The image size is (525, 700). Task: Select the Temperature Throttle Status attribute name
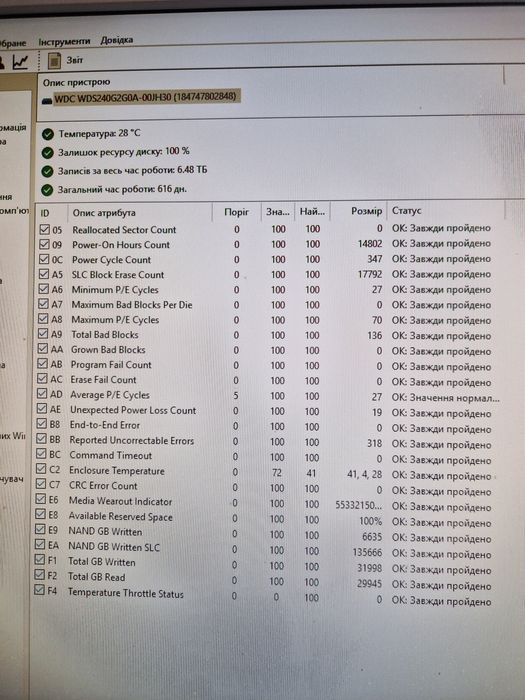pyautogui.click(x=125, y=593)
